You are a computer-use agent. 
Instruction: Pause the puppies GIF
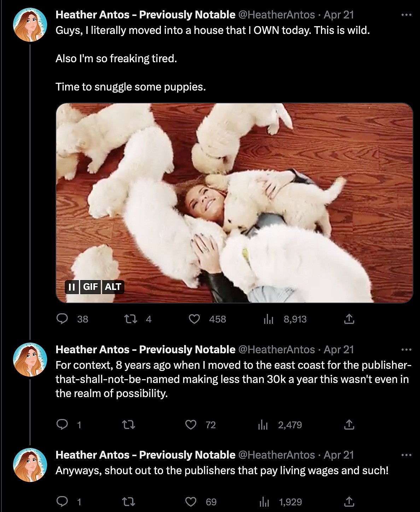pos(72,287)
